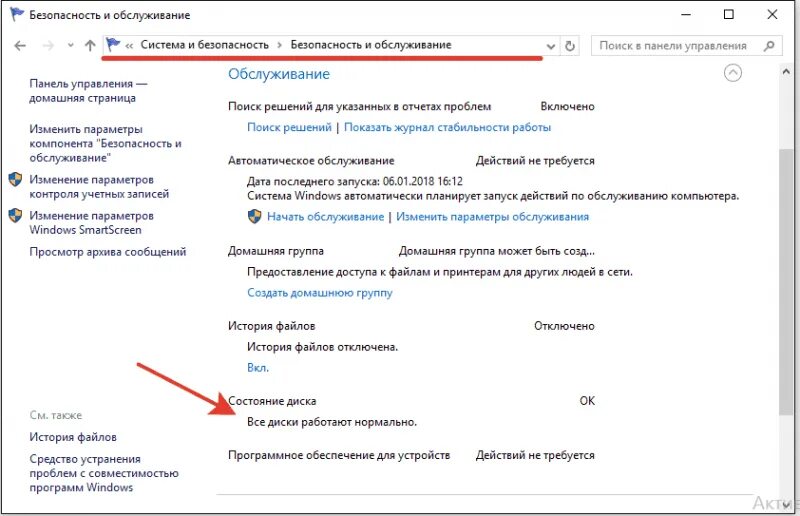Turn on file history with Вкл.
This screenshot has width=800, height=516.
258,367
